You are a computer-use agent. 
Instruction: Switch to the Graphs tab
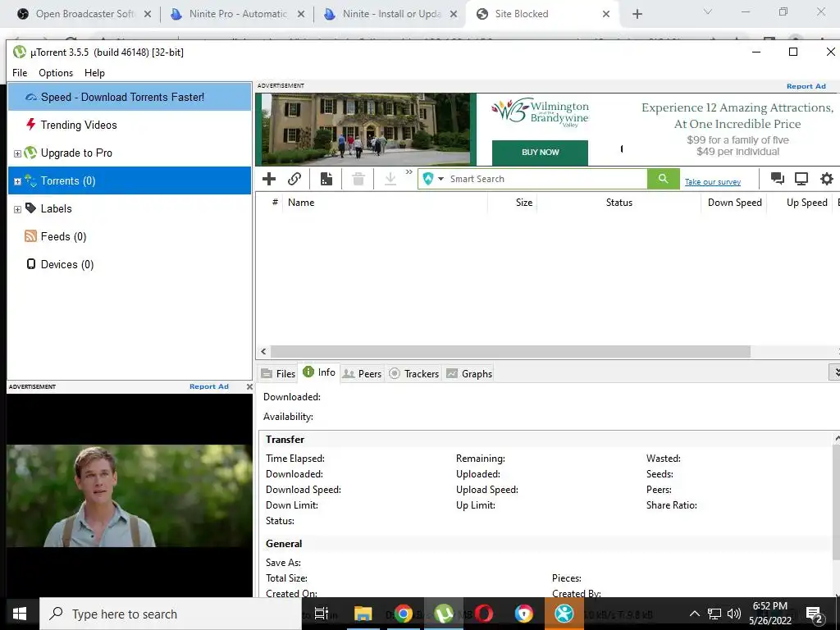coord(469,373)
